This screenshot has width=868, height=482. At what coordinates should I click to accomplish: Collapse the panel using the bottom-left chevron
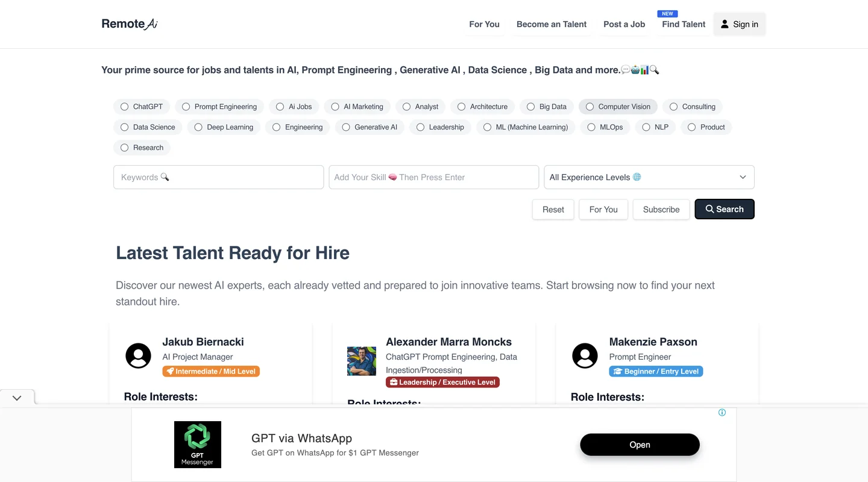click(17, 397)
